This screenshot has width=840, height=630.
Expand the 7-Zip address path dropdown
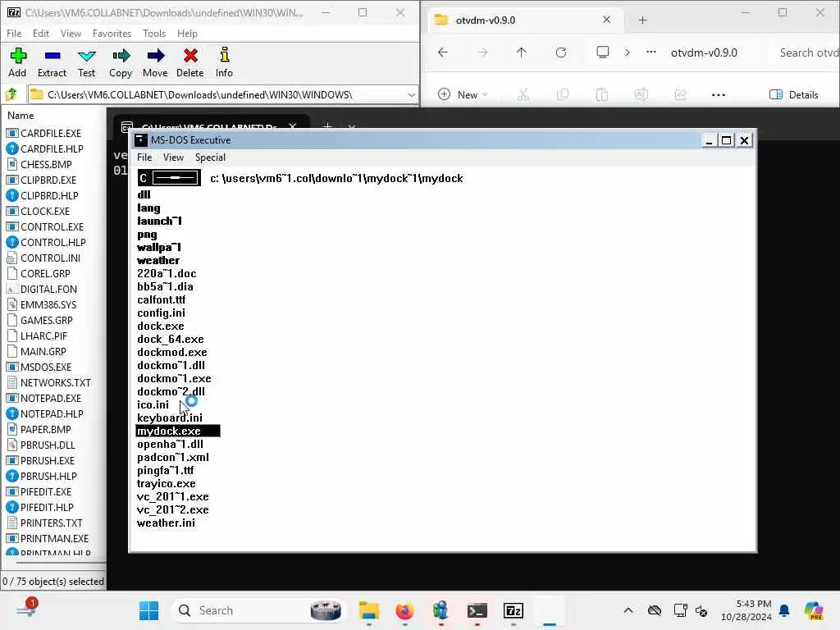point(411,95)
